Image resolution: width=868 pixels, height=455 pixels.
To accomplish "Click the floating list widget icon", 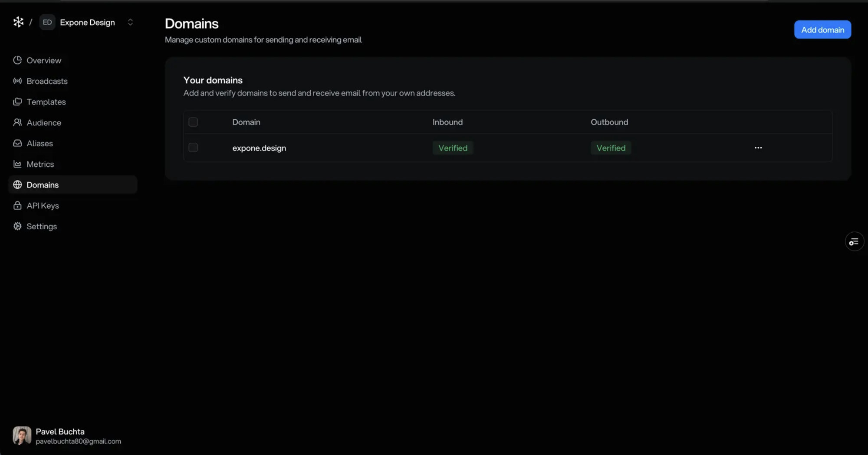I will (854, 242).
